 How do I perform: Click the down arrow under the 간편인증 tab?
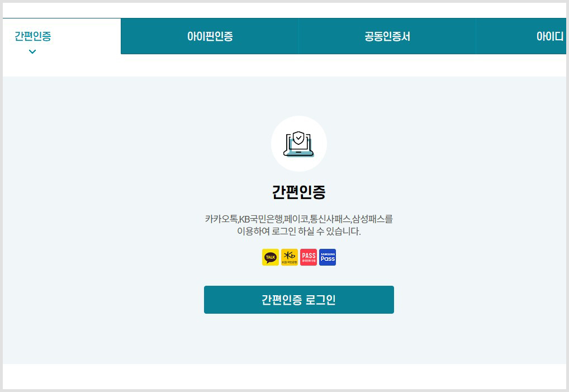(32, 51)
